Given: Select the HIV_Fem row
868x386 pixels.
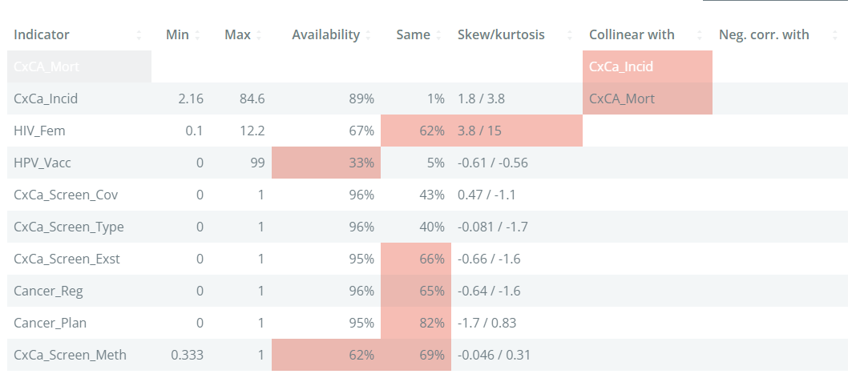Looking at the screenshot, I should (x=427, y=131).
